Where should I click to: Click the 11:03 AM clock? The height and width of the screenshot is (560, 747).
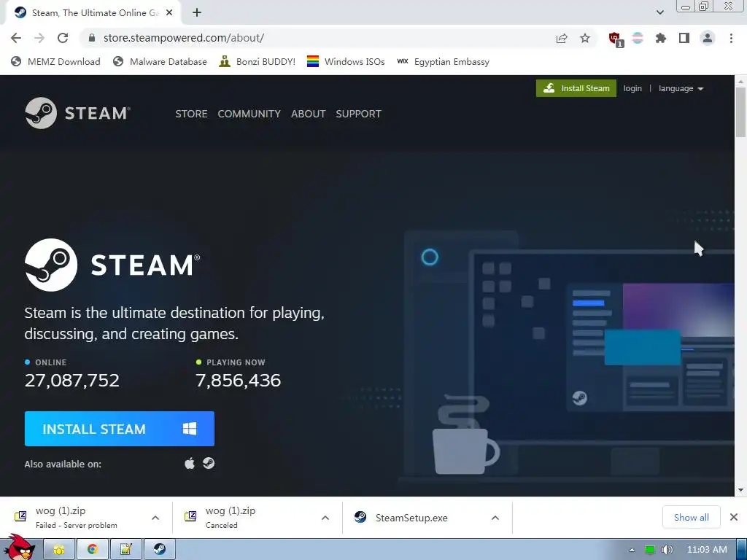click(707, 550)
